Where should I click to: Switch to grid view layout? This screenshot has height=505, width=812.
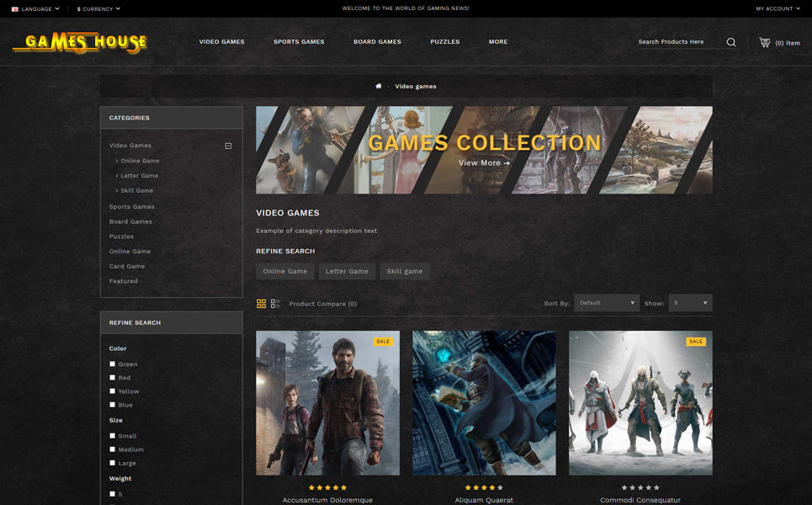261,304
